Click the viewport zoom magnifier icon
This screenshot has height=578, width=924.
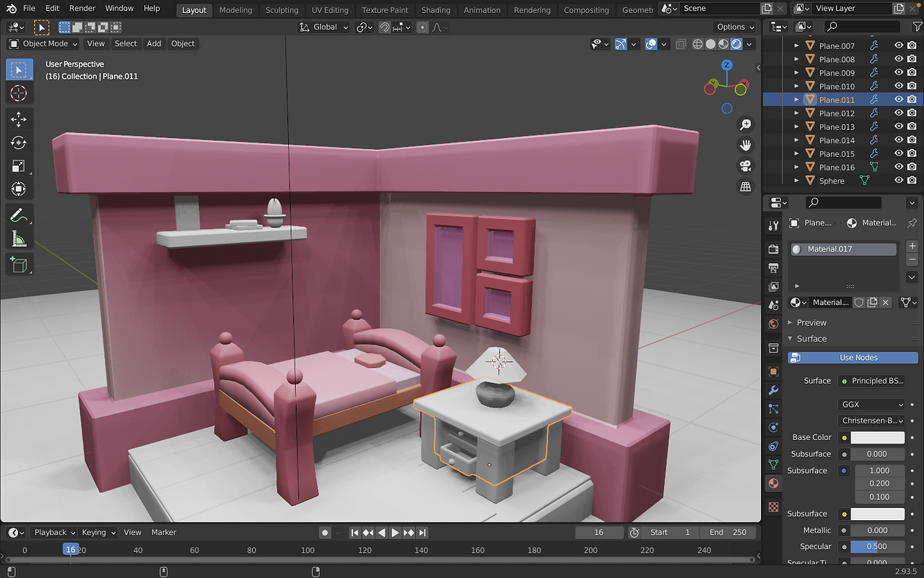[746, 125]
